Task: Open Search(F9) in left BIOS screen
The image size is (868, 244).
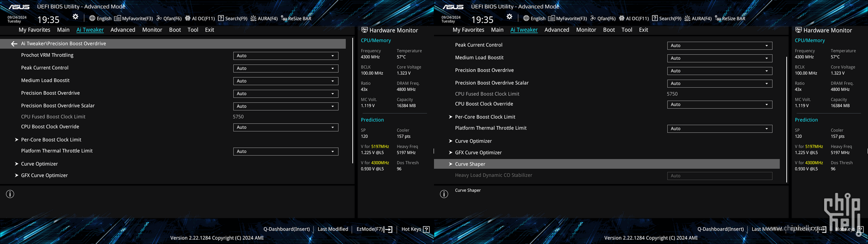Action: pyautogui.click(x=233, y=19)
